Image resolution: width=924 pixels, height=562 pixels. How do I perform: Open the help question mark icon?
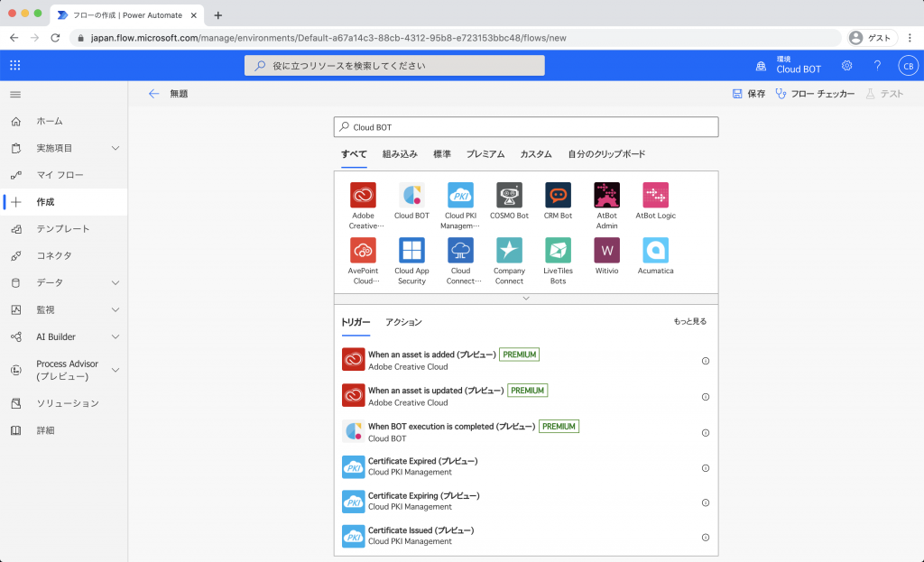(877, 65)
